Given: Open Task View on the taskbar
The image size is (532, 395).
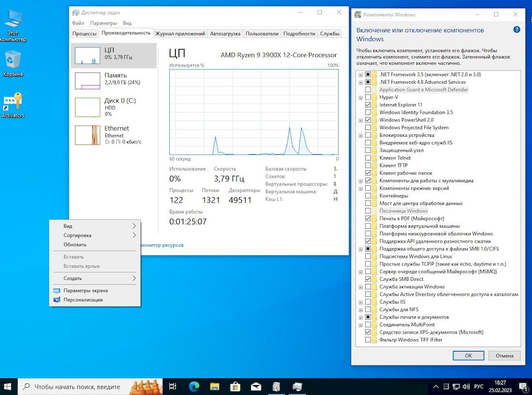Looking at the screenshot, I should [x=173, y=386].
